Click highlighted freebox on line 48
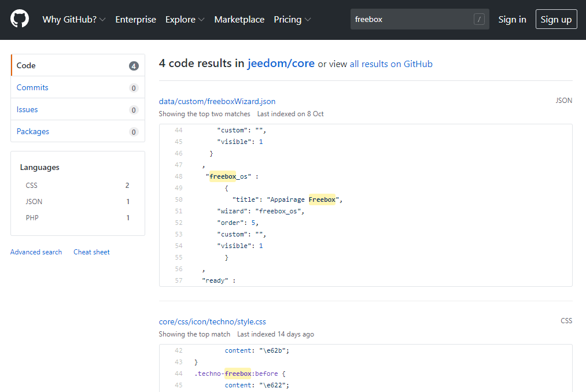 (x=223, y=176)
